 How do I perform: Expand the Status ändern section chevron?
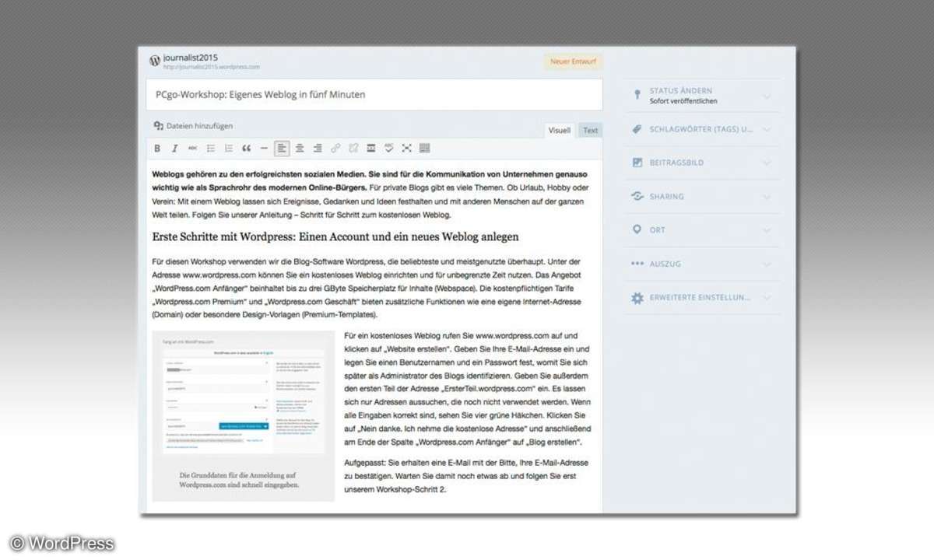767,96
